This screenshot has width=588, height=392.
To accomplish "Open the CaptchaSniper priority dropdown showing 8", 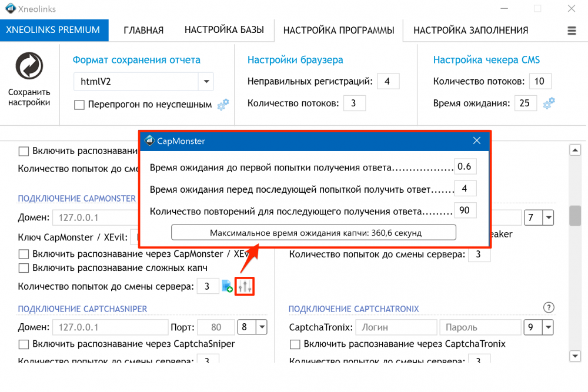I will (262, 327).
